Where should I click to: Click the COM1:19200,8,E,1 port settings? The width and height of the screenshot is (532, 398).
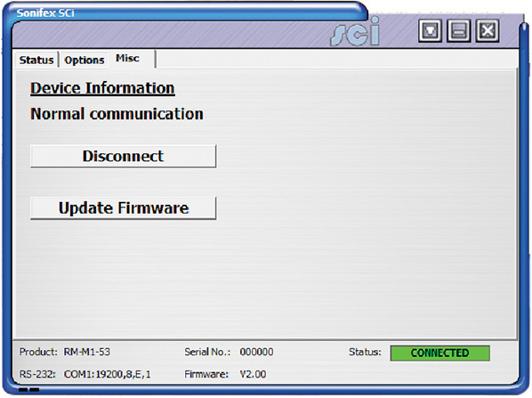pos(108,374)
